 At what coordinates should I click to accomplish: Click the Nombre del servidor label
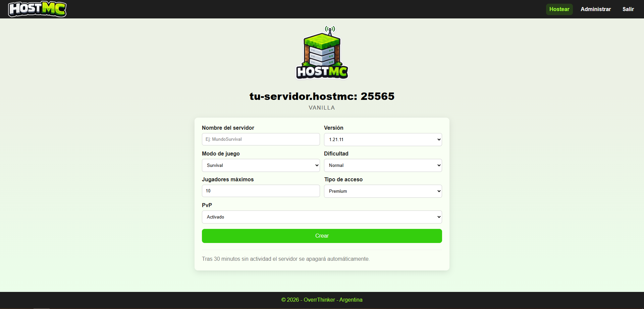click(x=228, y=128)
